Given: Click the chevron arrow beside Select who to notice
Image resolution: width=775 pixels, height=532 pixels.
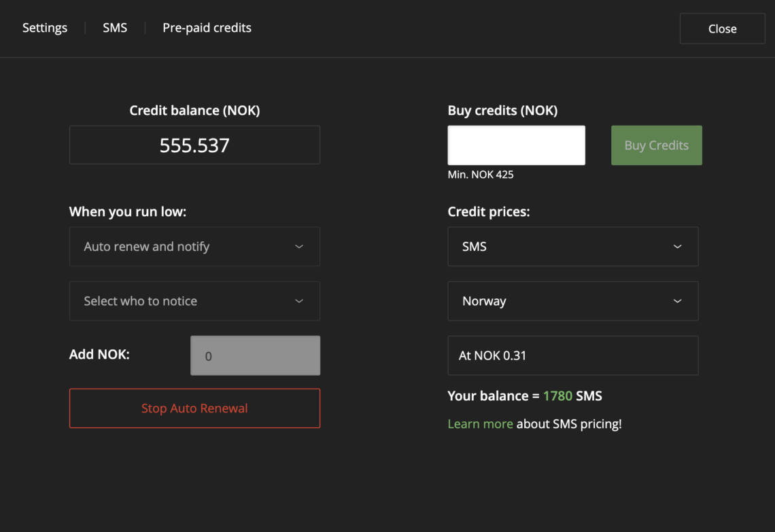Looking at the screenshot, I should click(299, 301).
